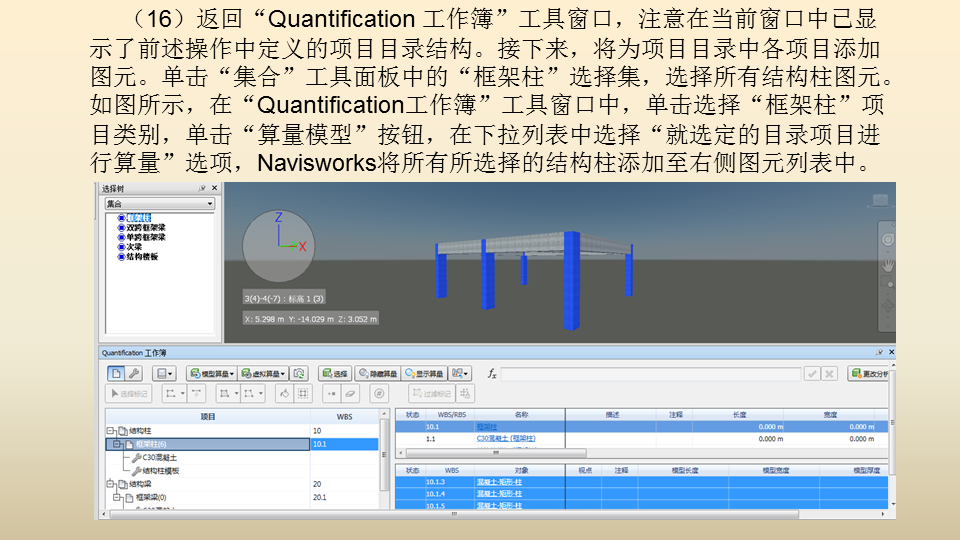Open the 集合 dropdown in selection tree
Screen dimensions: 960x540
point(160,204)
